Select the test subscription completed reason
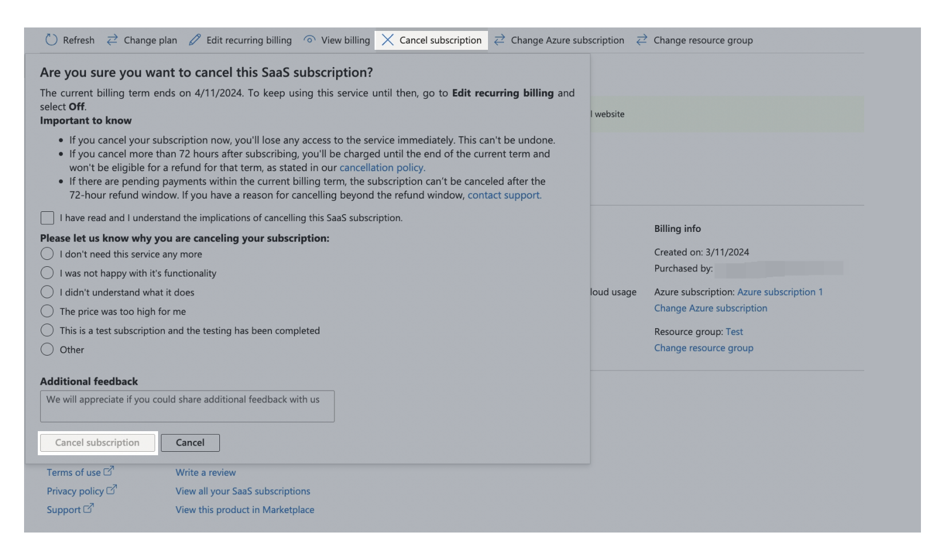This screenshot has height=560, width=945. point(48,330)
